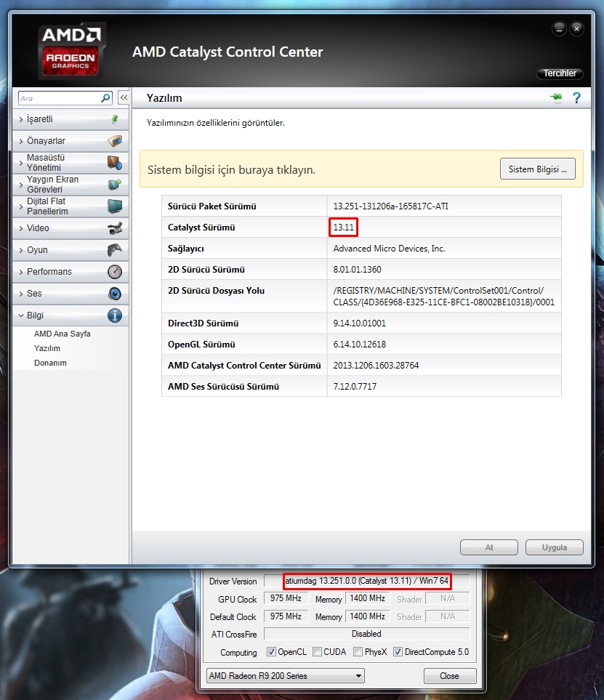Click the Sistem Bilgisi button

[537, 169]
